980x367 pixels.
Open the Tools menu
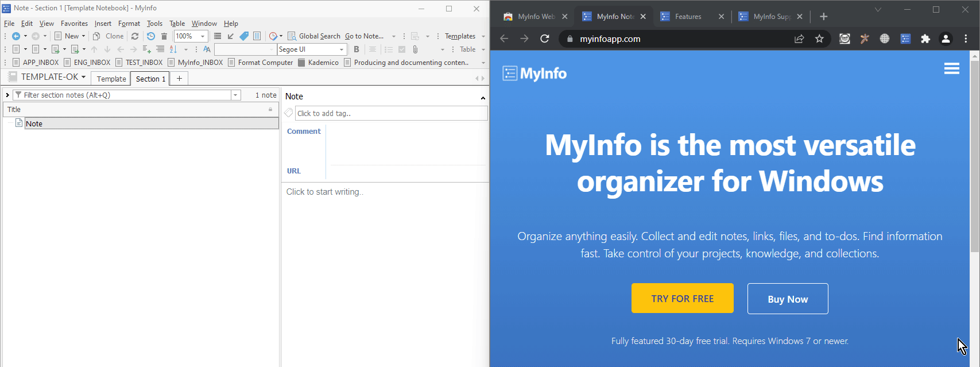(x=154, y=24)
